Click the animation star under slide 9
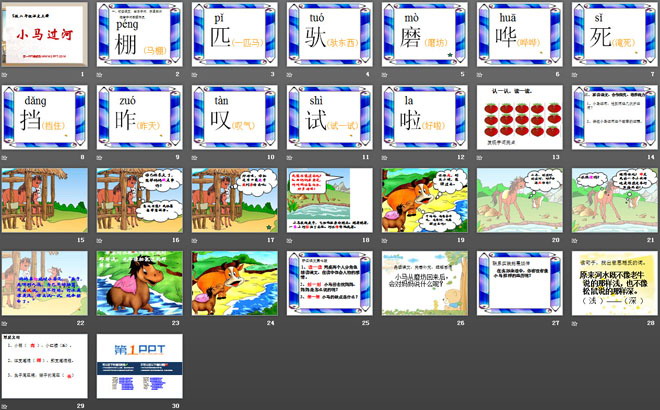The height and width of the screenshot is (410, 660). [x=99, y=157]
